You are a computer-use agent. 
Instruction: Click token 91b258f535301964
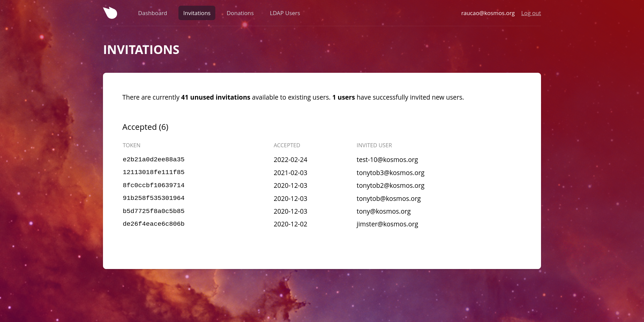(153, 198)
